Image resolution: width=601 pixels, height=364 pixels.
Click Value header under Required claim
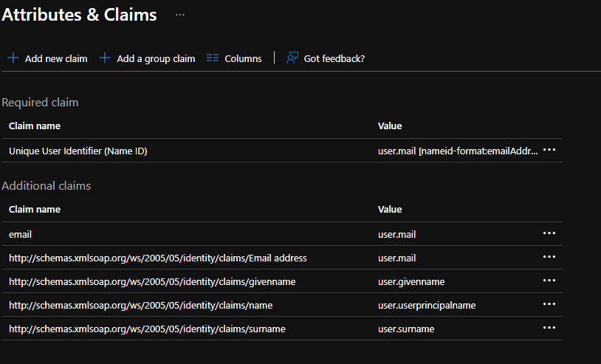[x=390, y=126]
